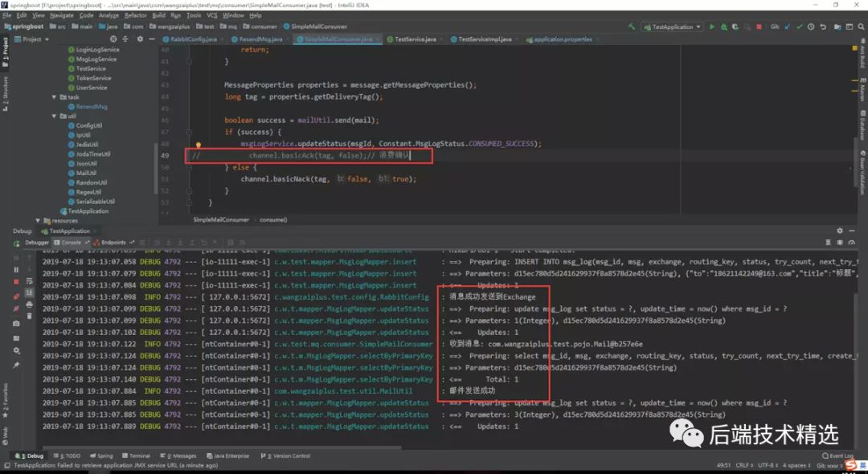Run TestApplication with the green play icon
This screenshot has width=868, height=474.
tap(711, 27)
